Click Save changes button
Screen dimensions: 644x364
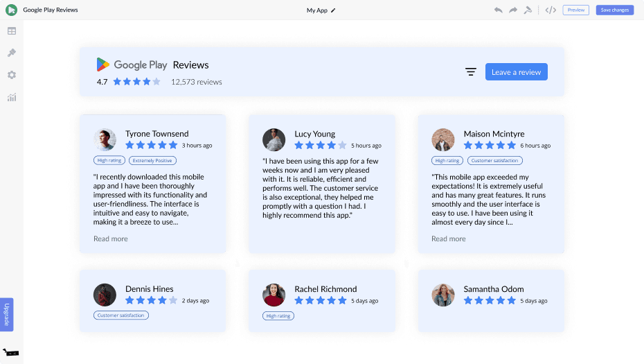pyautogui.click(x=615, y=10)
